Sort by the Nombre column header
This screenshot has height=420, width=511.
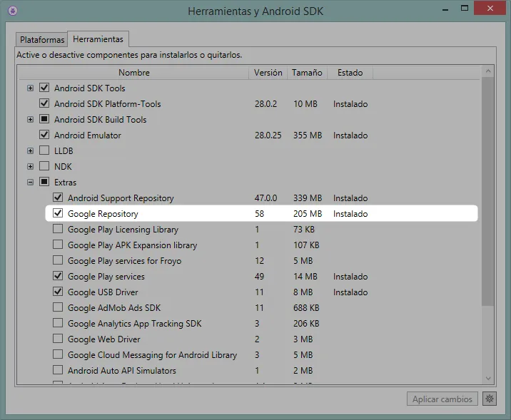tap(134, 72)
